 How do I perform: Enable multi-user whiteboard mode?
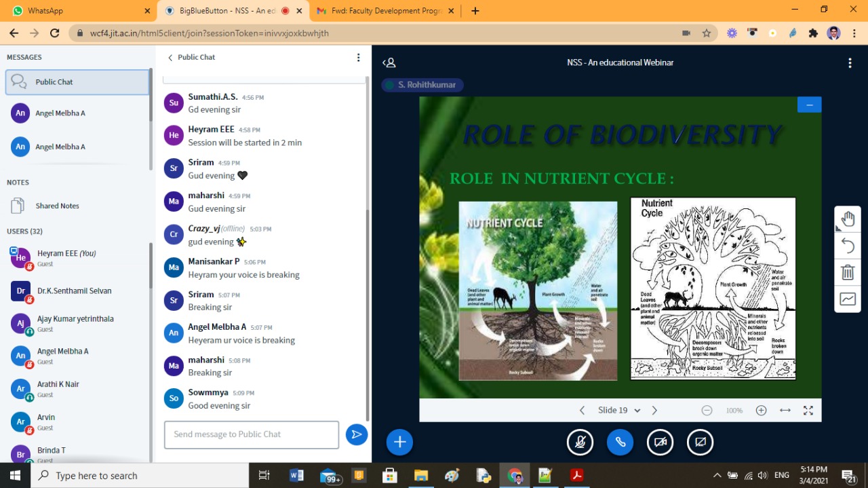(x=847, y=299)
